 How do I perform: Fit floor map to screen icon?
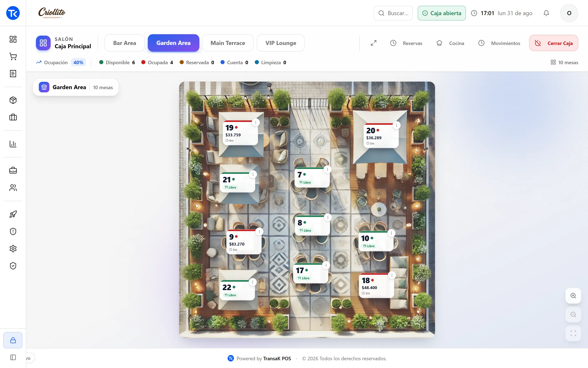[573, 333]
